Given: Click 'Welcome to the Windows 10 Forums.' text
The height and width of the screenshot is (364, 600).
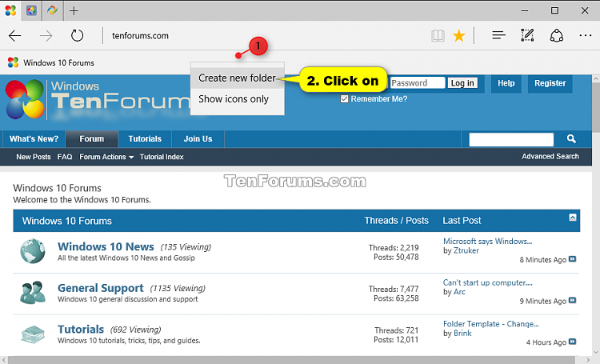Looking at the screenshot, I should (x=82, y=200).
